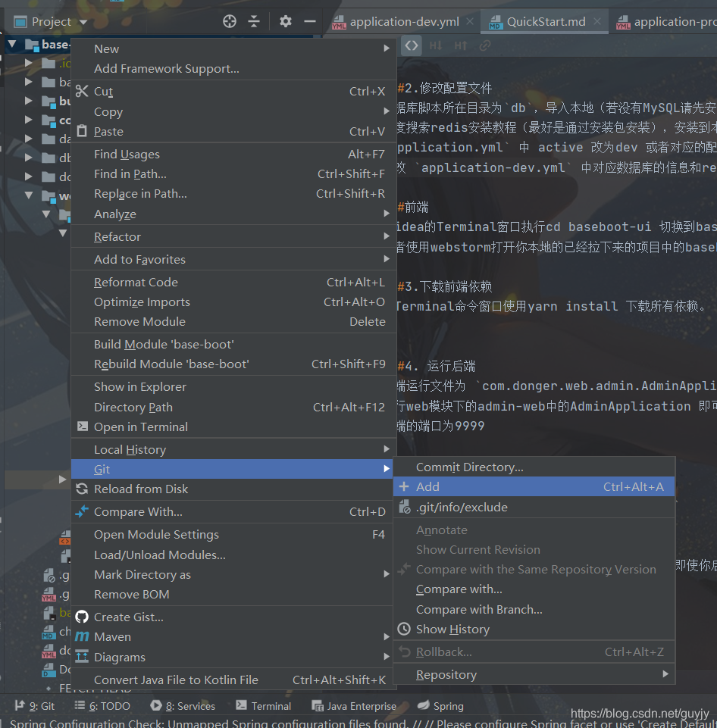Click the collapse all icon in Project panel
The width and height of the screenshot is (717, 728).
coord(254,21)
